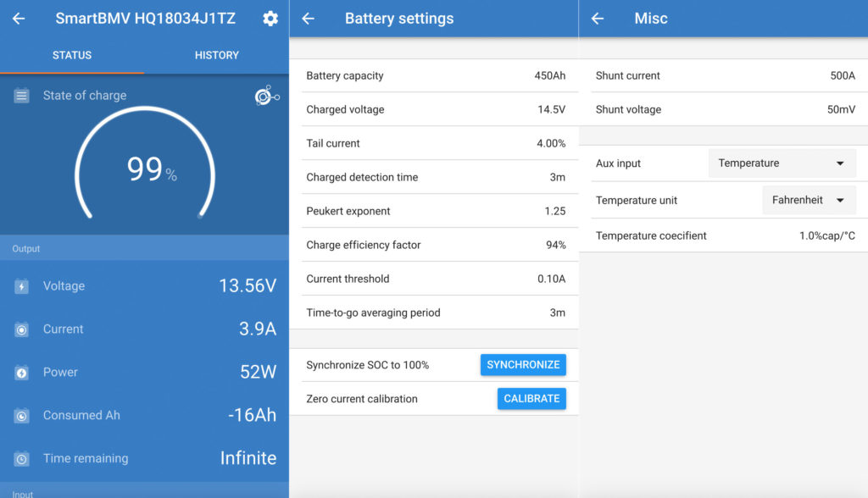Click the Voltage lightning icon in Output section

point(20,286)
